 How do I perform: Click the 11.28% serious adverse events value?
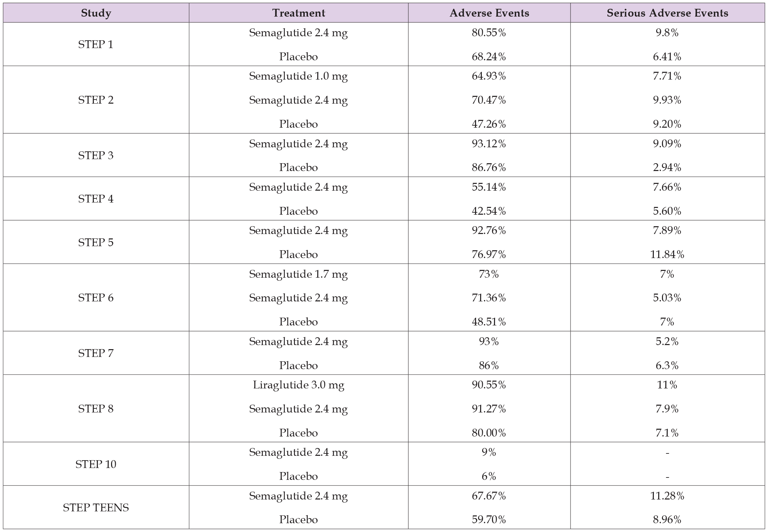[x=667, y=496]
